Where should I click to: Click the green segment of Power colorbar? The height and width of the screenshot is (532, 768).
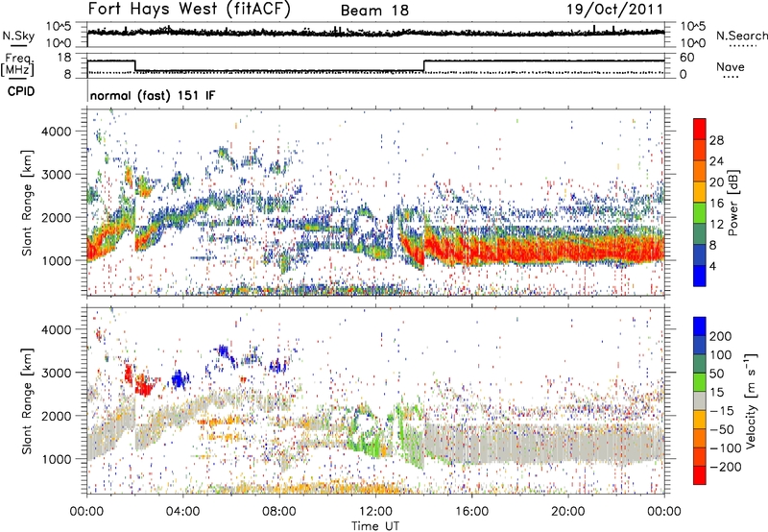pos(700,213)
